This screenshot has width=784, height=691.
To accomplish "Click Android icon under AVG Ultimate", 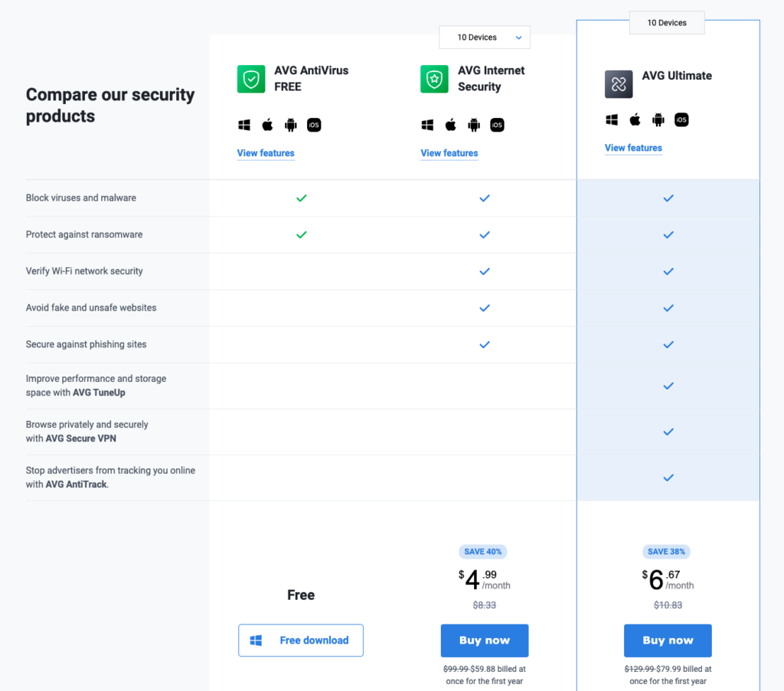I will (x=658, y=120).
